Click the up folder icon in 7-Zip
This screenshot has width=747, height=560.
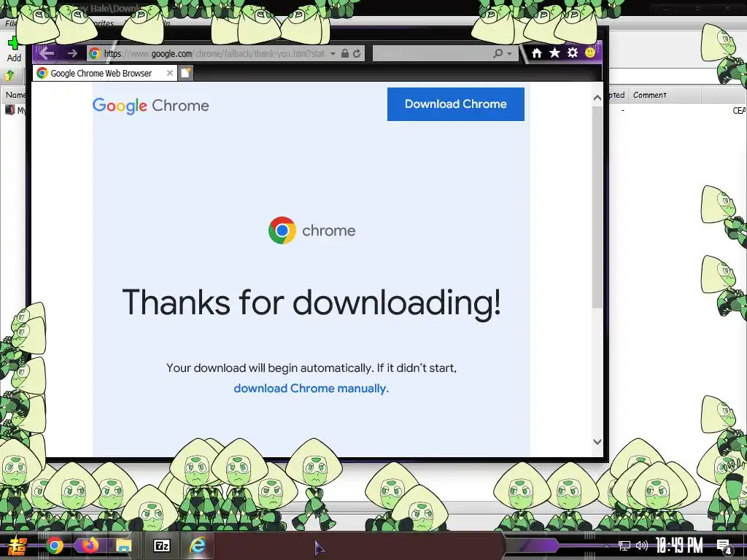[x=9, y=75]
